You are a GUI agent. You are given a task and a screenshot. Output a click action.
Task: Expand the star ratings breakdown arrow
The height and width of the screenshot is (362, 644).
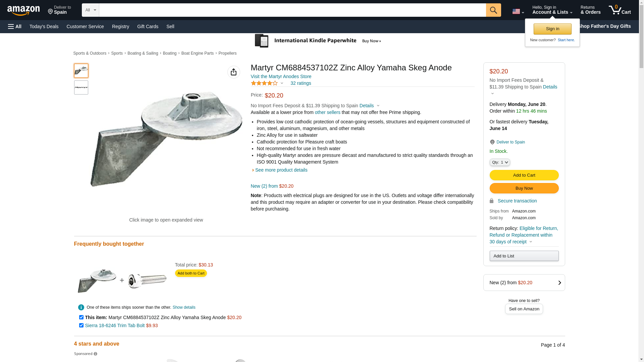282,83
